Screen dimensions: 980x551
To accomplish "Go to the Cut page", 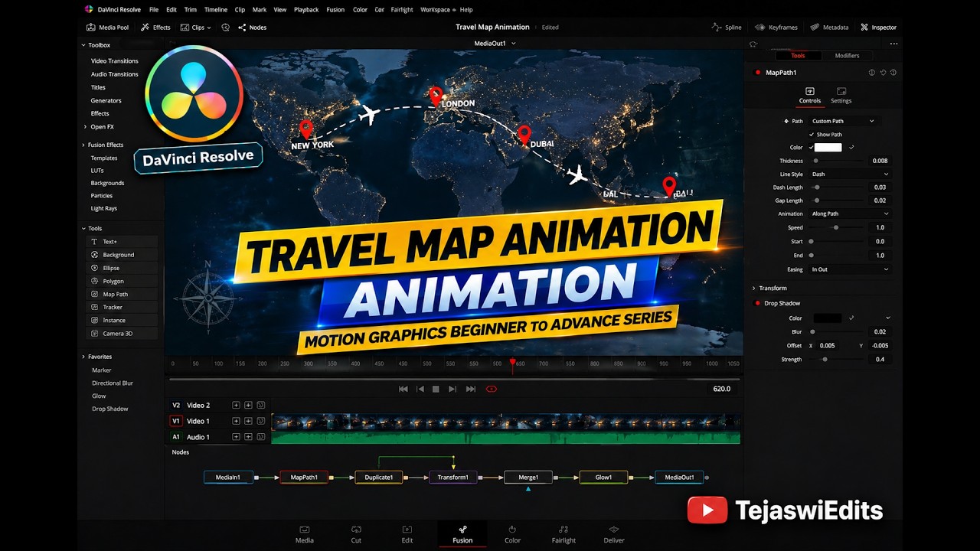I will 356,534.
